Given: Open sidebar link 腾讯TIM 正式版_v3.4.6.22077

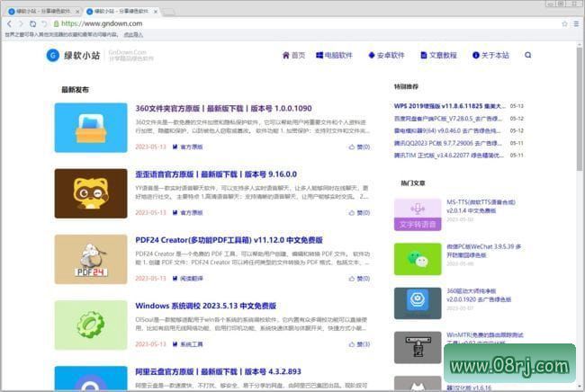Looking at the screenshot, I should click(x=449, y=156).
